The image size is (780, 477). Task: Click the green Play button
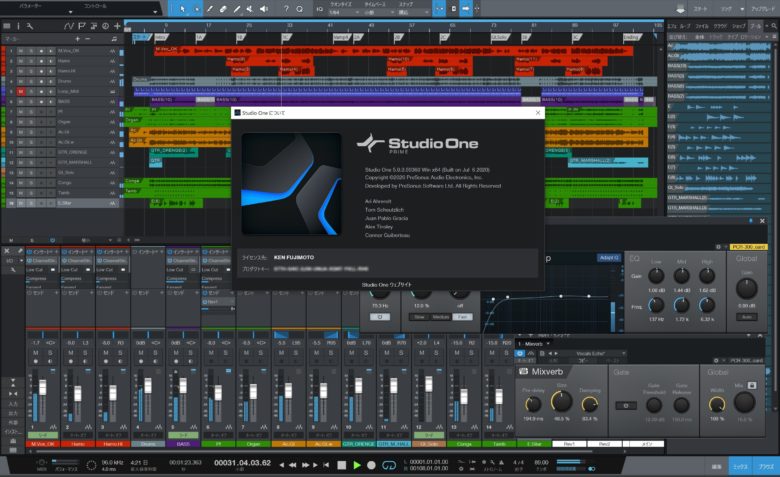click(357, 465)
